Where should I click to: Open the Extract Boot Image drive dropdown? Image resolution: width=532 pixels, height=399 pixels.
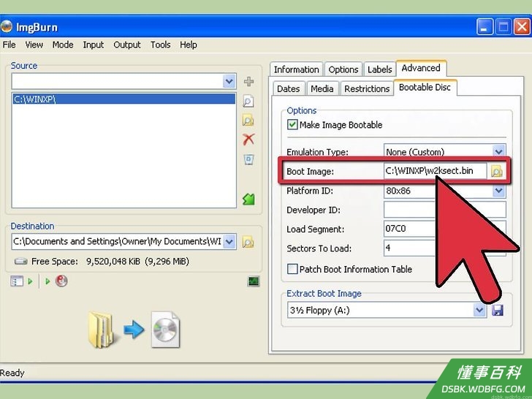(x=479, y=310)
